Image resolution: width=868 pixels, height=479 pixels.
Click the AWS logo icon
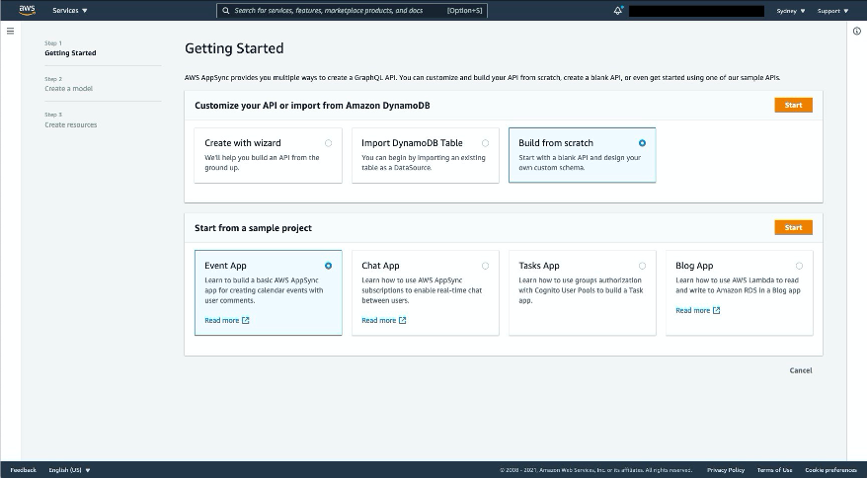(27, 10)
